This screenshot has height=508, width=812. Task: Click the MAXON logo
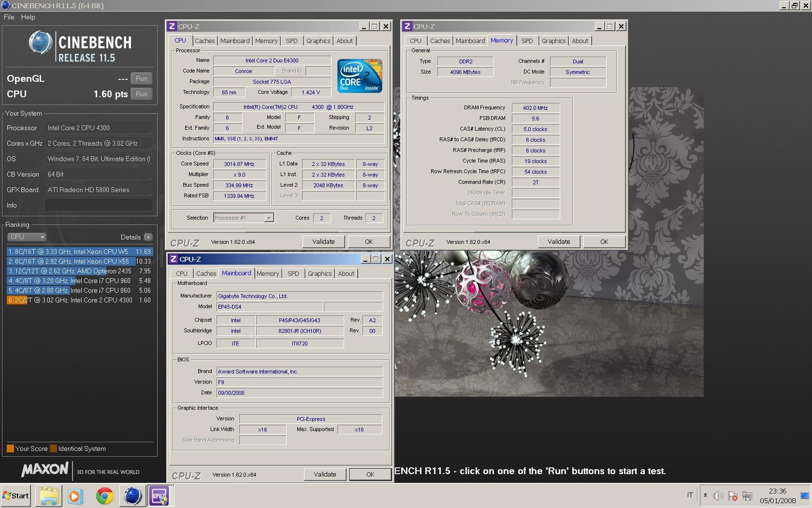click(45, 469)
